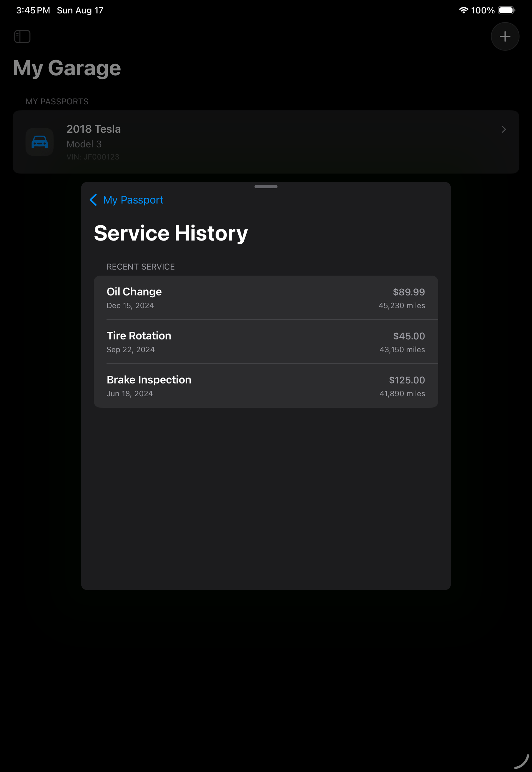Open the Tire Rotation service entry
532x772 pixels.
(x=266, y=342)
